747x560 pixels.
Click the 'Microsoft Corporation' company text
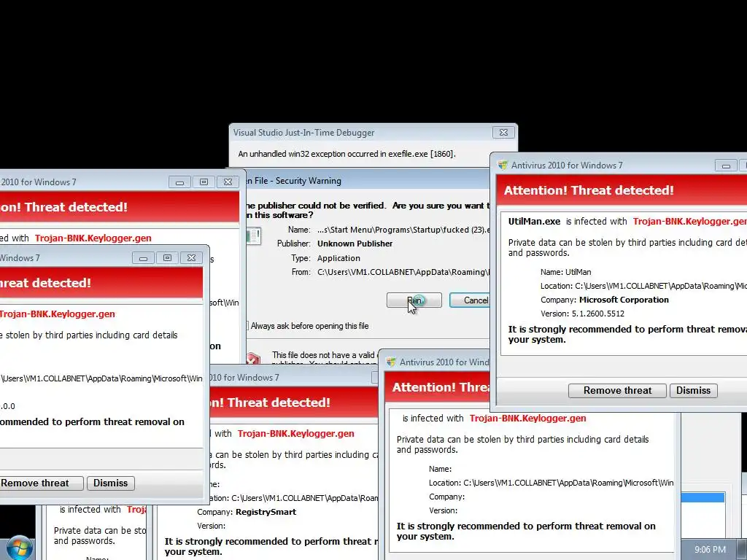click(624, 300)
